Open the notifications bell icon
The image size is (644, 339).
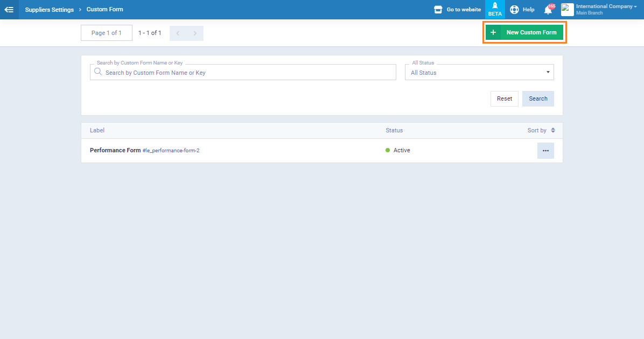548,10
